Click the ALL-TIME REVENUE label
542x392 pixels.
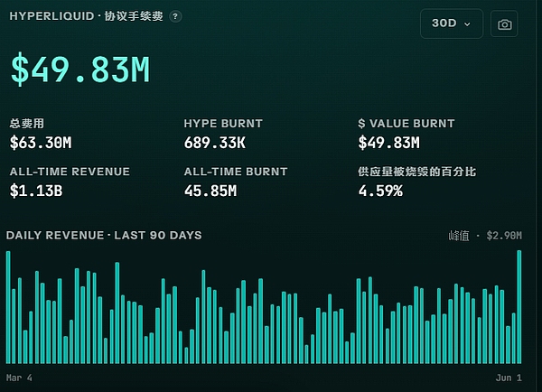[70, 172]
